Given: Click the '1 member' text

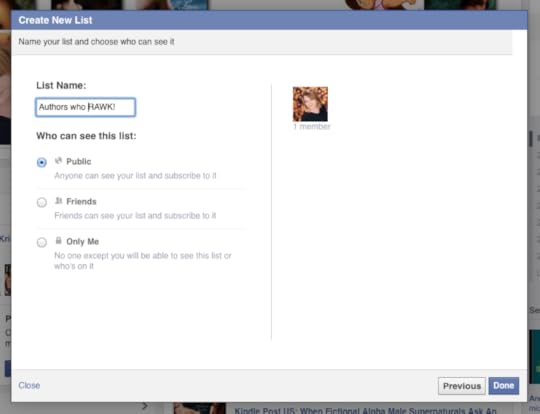Looking at the screenshot, I should tap(312, 126).
